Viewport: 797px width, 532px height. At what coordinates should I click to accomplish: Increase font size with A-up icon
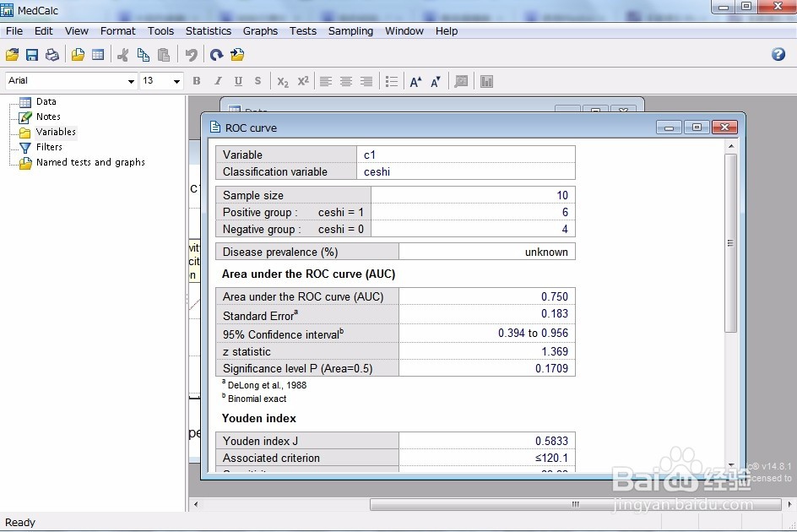[415, 81]
